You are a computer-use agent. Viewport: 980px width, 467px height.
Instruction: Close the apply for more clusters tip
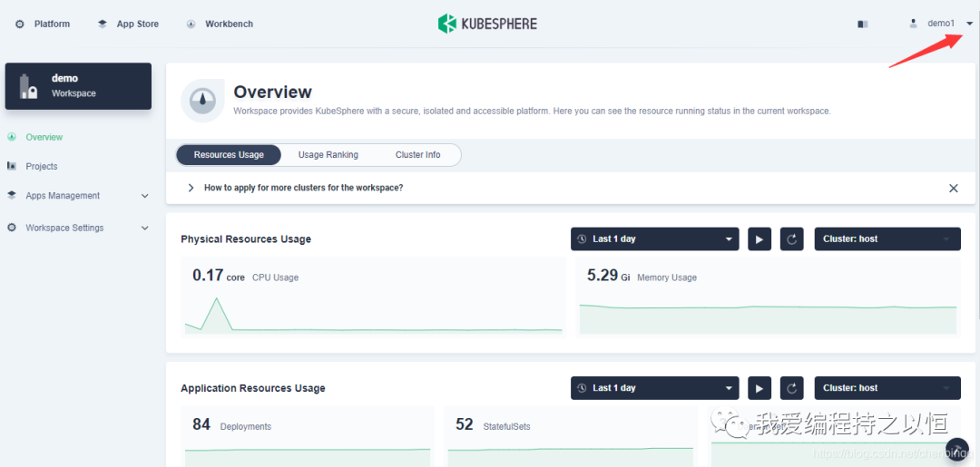953,188
